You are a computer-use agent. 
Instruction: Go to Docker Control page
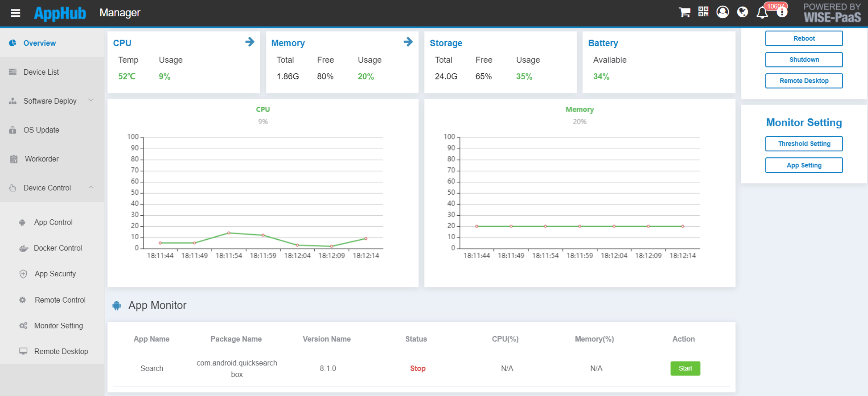point(58,248)
